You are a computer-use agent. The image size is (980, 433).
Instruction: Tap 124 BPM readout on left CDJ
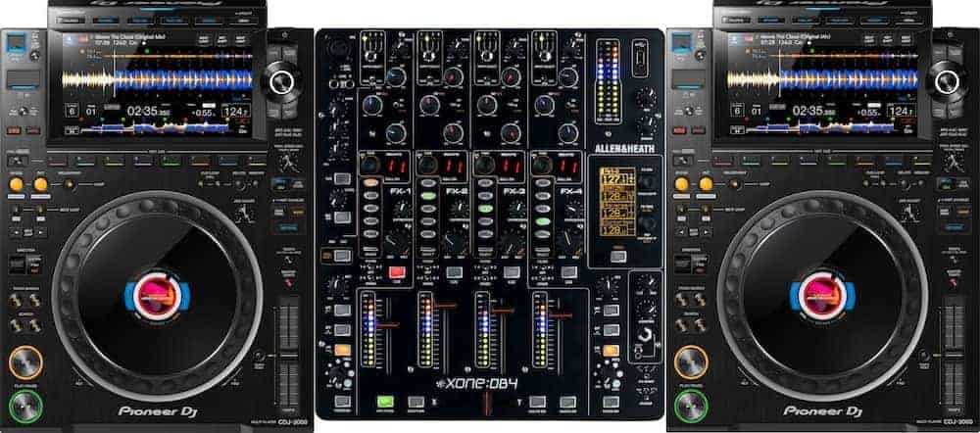click(235, 112)
